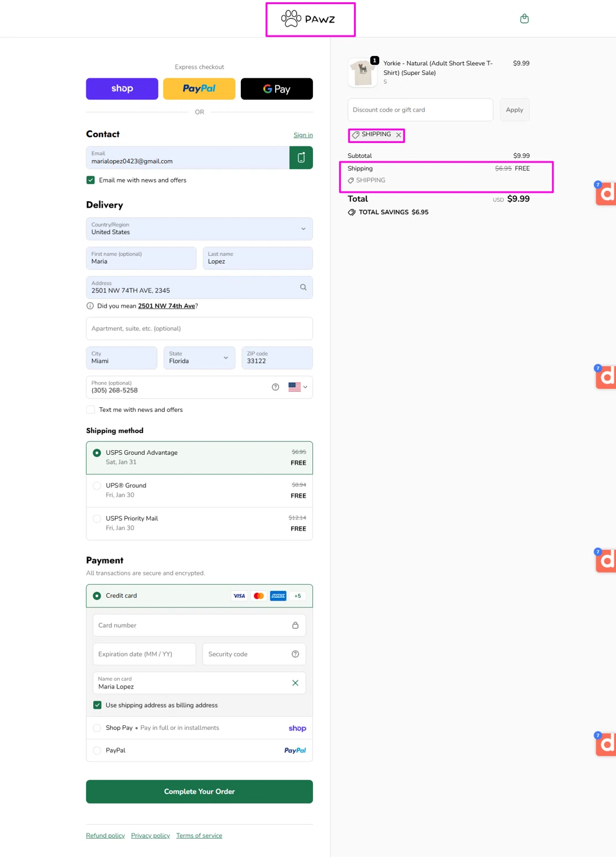Click the security code help icon
Image resolution: width=616 pixels, height=858 pixels.
click(x=295, y=654)
